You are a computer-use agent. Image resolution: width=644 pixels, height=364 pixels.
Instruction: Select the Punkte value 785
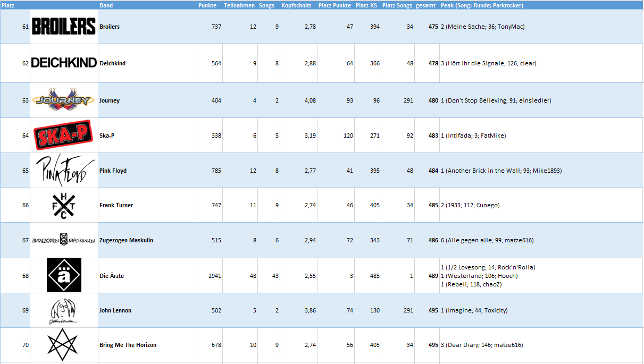pos(216,171)
